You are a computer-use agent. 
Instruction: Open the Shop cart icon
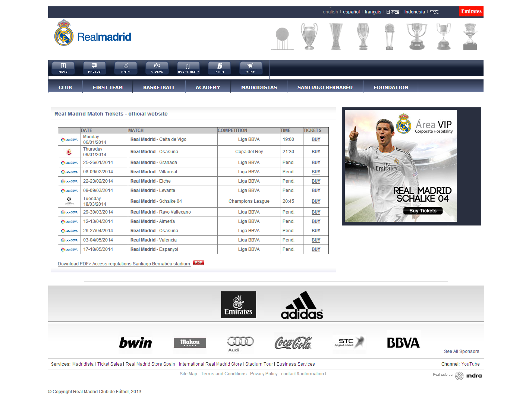click(x=251, y=68)
